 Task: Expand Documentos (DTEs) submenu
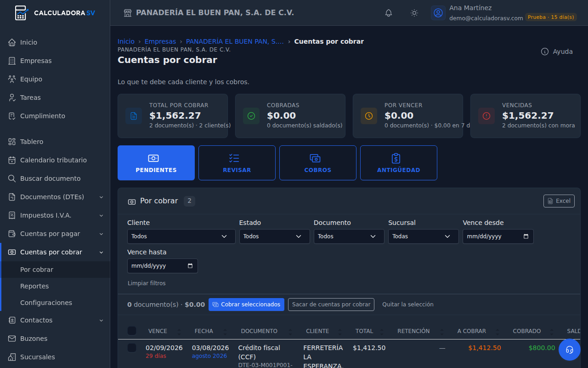(55, 197)
